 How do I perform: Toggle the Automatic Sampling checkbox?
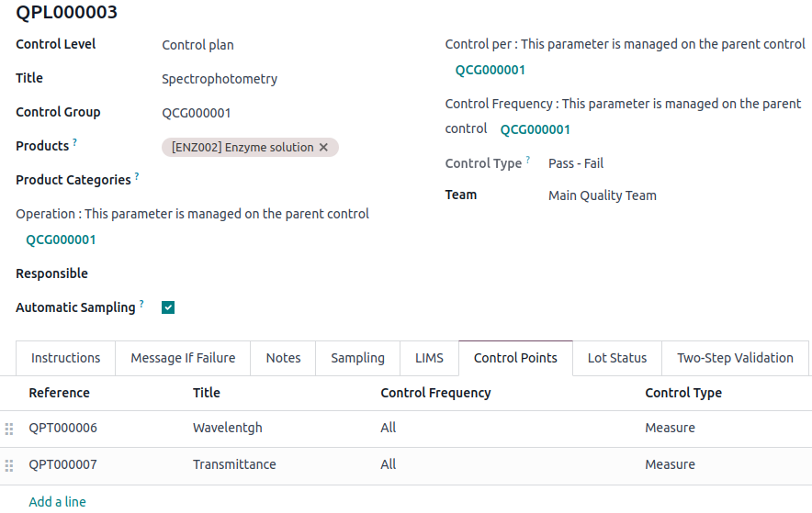tap(168, 307)
